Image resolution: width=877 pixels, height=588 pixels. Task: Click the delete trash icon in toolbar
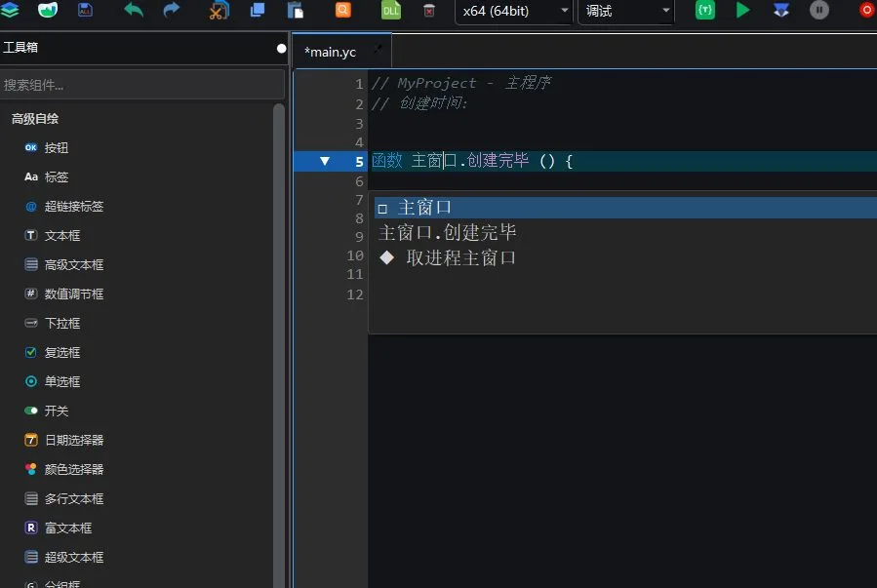pyautogui.click(x=429, y=10)
